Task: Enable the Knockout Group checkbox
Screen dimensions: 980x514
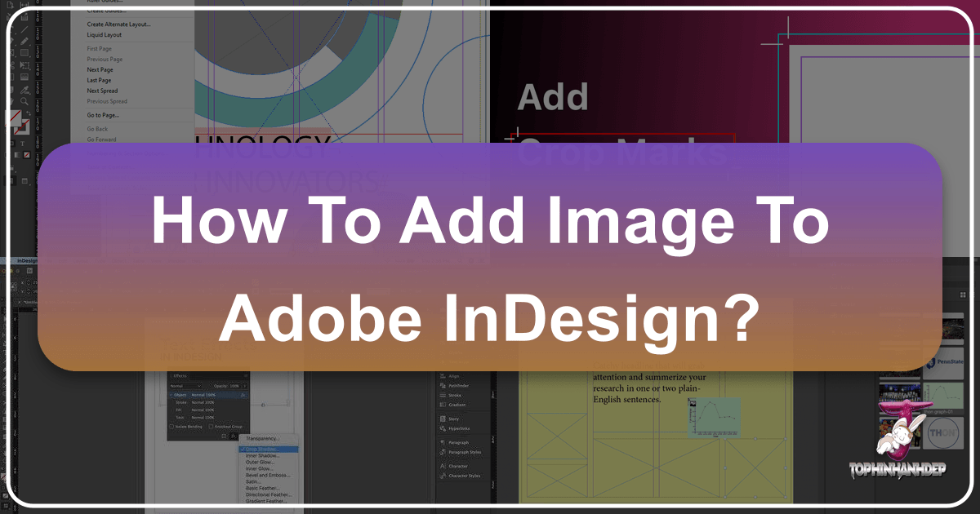Action: pos(211,426)
